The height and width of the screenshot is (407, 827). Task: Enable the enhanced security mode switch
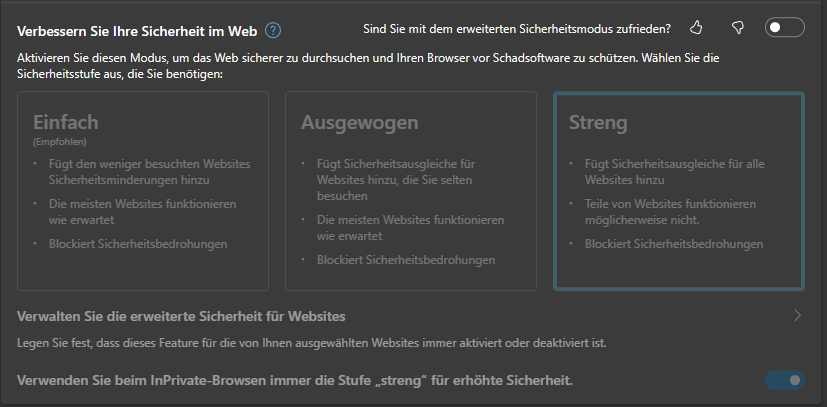(x=785, y=27)
